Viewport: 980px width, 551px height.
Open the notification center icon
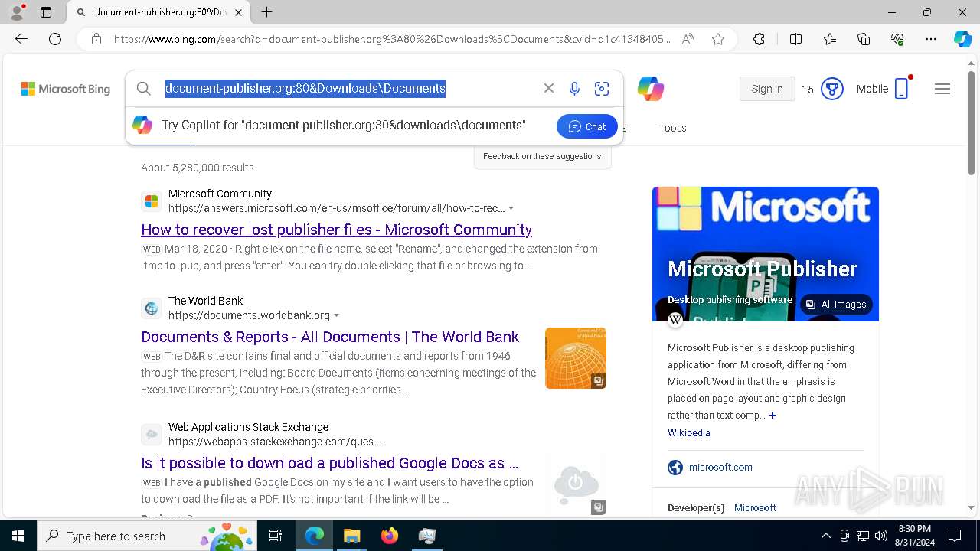pyautogui.click(x=955, y=536)
